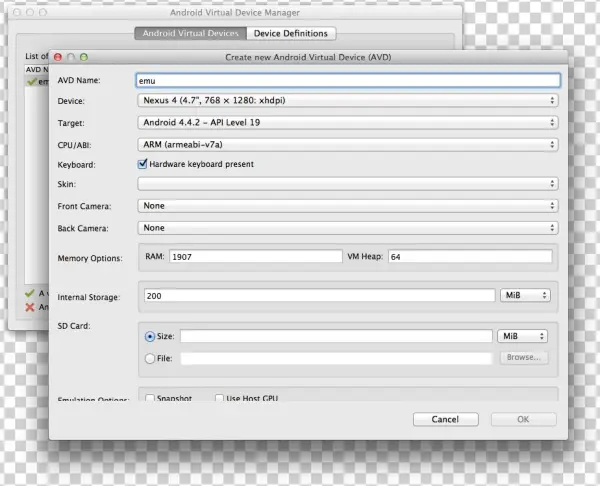Image resolution: width=600 pixels, height=486 pixels.
Task: Click the RAM input field
Action: [256, 257]
